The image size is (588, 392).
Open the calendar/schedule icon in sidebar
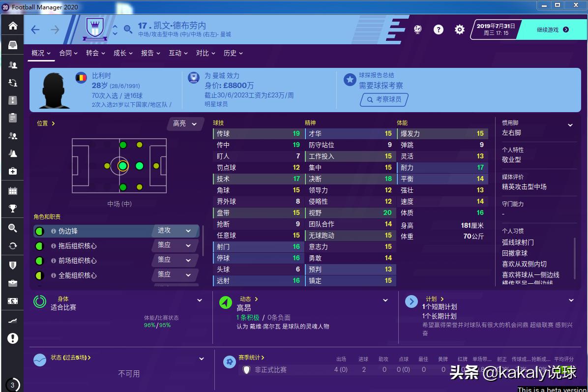12,192
